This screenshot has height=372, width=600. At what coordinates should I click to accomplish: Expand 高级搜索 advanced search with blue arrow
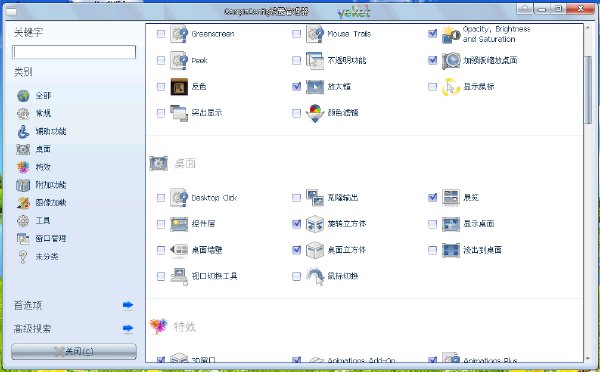pos(128,328)
